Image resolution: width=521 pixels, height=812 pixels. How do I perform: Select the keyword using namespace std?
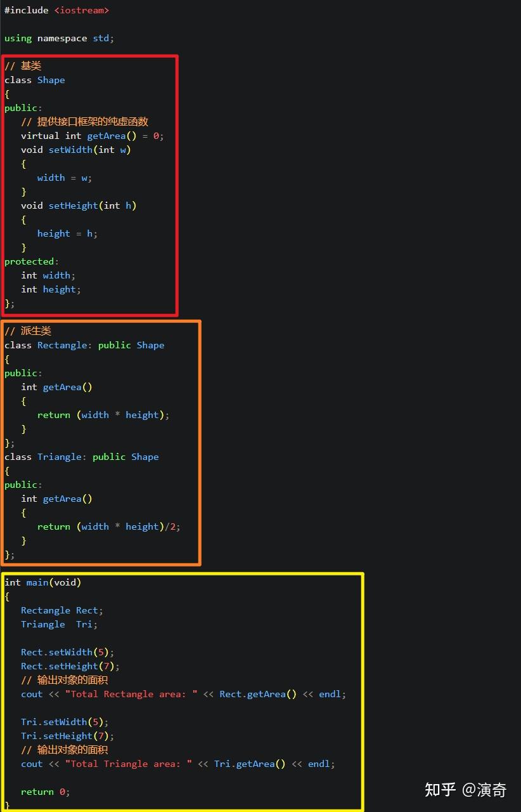pyautogui.click(x=59, y=38)
